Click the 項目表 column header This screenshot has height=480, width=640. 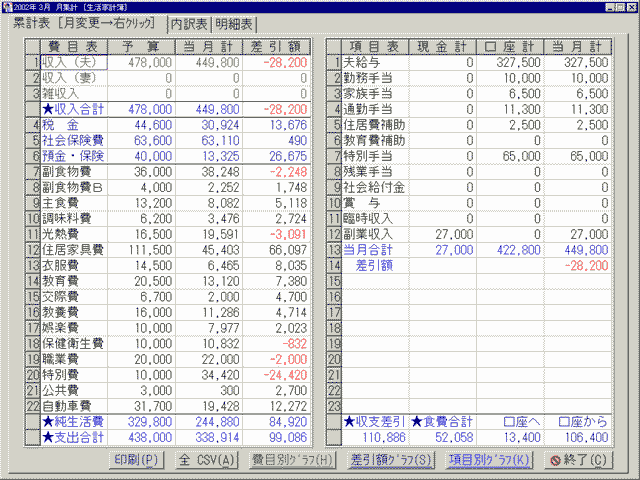(375, 47)
